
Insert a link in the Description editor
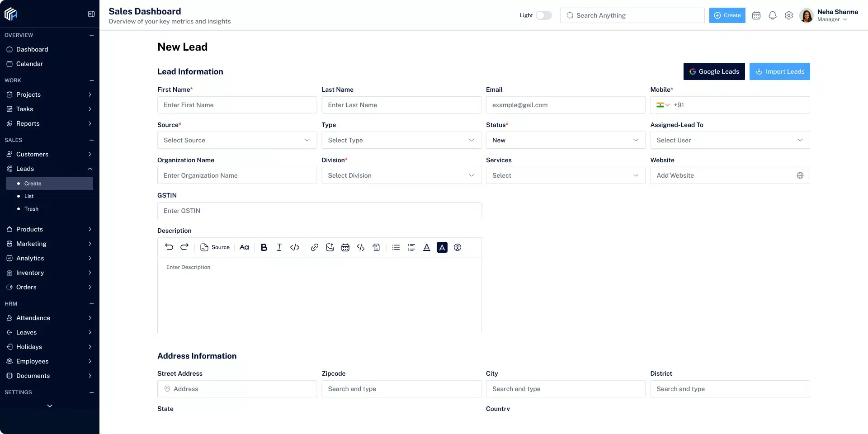(x=315, y=247)
